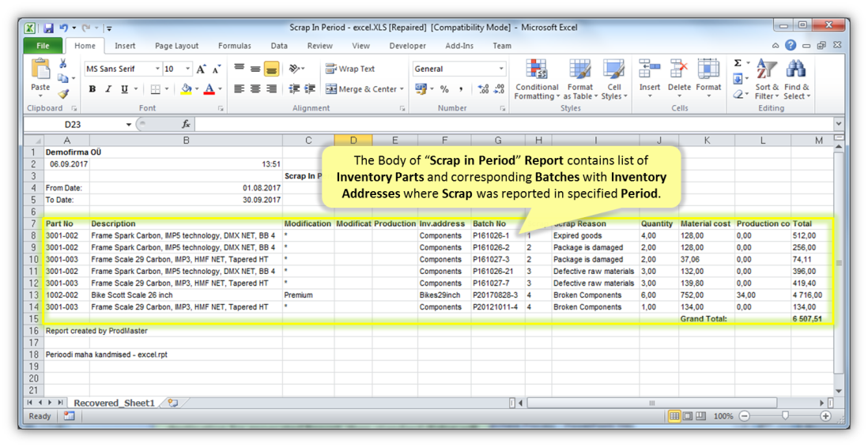Click the Paste clipboard icon
Image resolution: width=868 pixels, height=447 pixels.
tap(40, 69)
